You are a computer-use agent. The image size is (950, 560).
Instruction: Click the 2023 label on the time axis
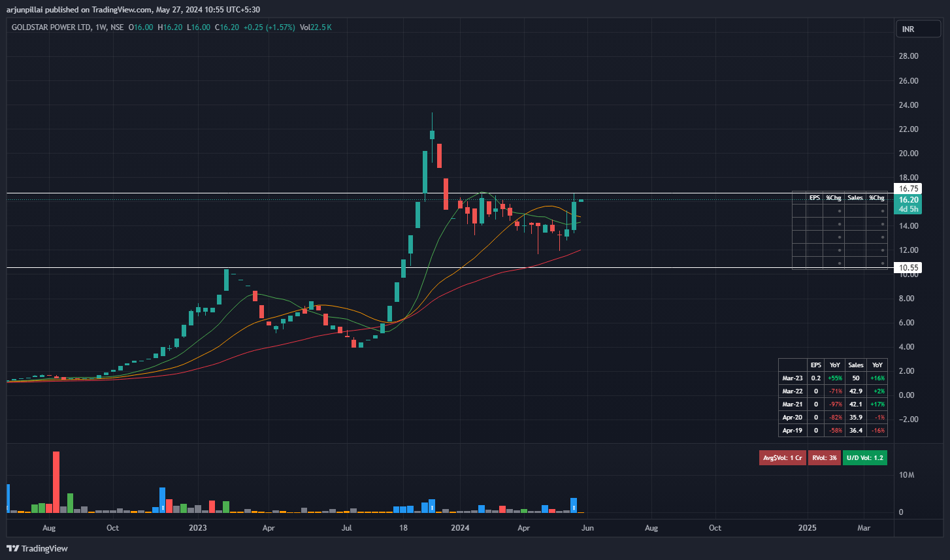click(197, 527)
